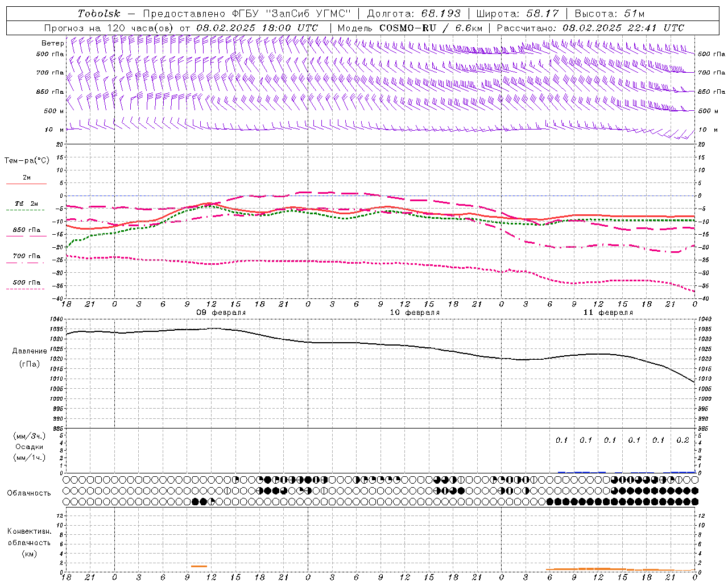Screen dimensions: 728x582
Task: Click the 'Ветер' wind panel label
Action: point(52,43)
